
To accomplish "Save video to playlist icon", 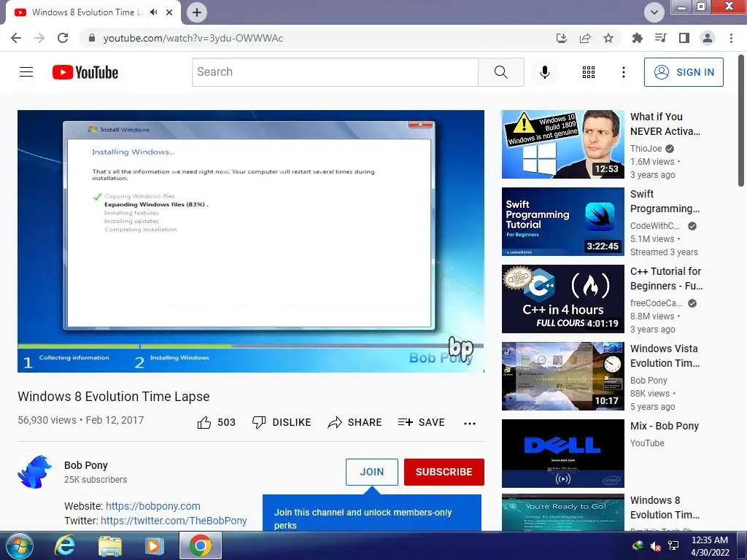I will pyautogui.click(x=405, y=422).
